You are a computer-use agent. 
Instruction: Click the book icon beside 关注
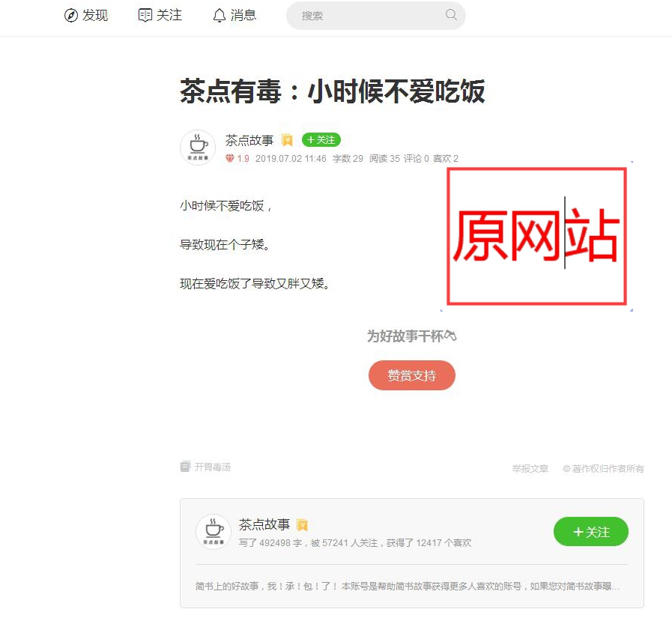pyautogui.click(x=145, y=16)
